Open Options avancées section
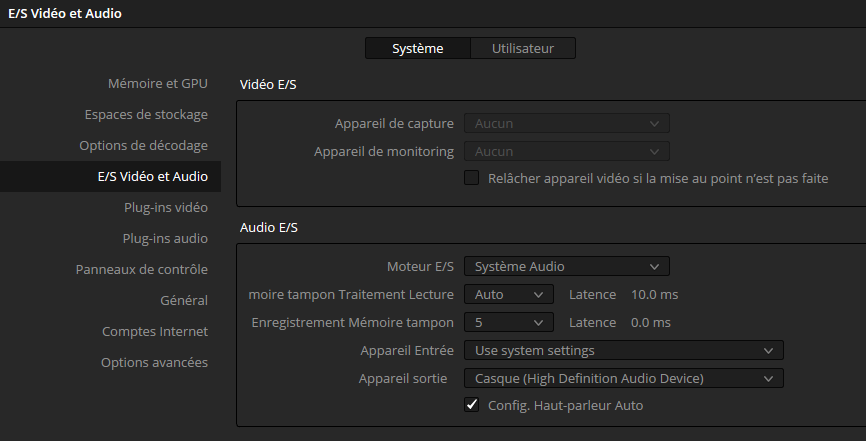Screen dimensions: 866x441 click(154, 362)
